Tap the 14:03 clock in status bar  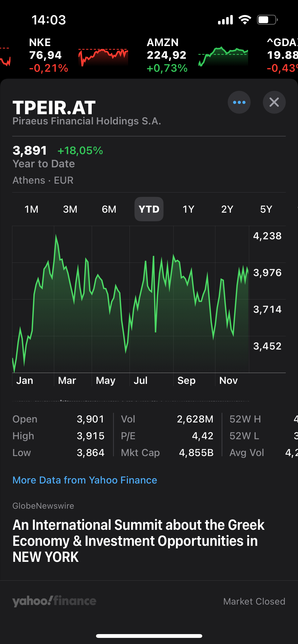[49, 20]
